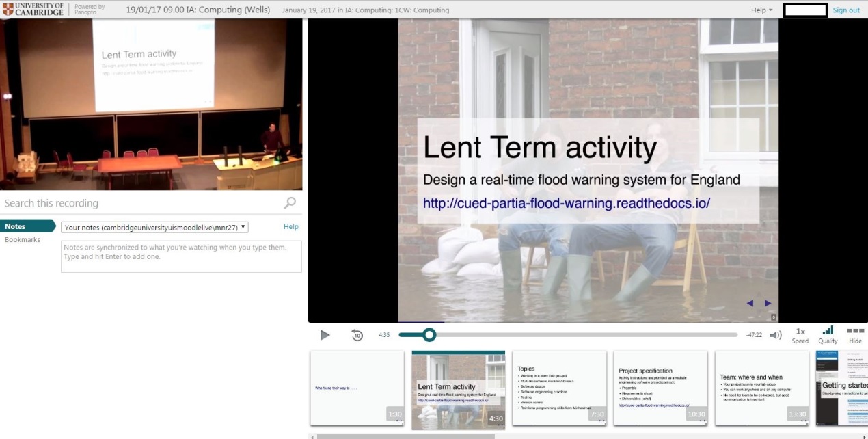The width and height of the screenshot is (868, 439).
Task: Open the Help link beside notes
Action: 290,226
